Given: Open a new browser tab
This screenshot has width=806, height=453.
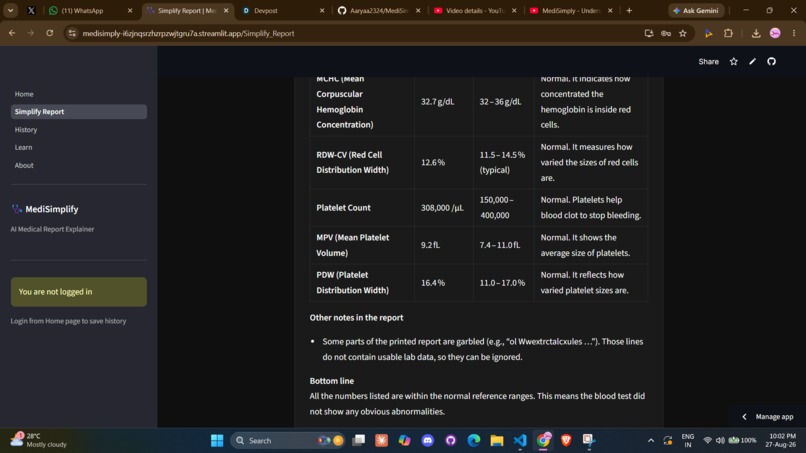Looking at the screenshot, I should (x=629, y=10).
